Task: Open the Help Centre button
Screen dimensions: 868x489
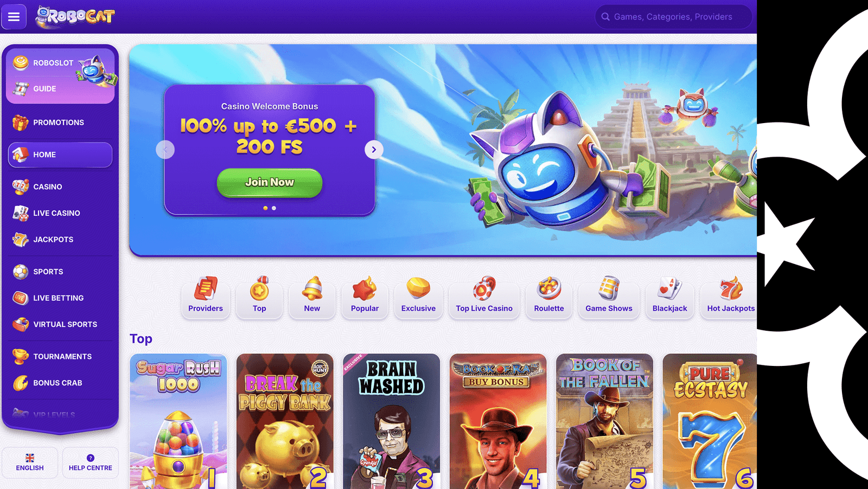Action: pyautogui.click(x=91, y=462)
